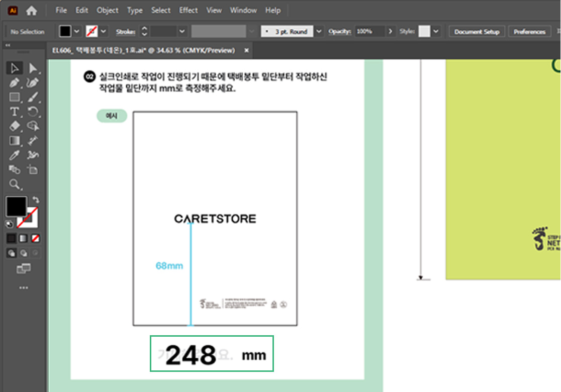Screen dimensions: 561x392
Task: Select the Selection tool (black arrow)
Action: pyautogui.click(x=14, y=68)
